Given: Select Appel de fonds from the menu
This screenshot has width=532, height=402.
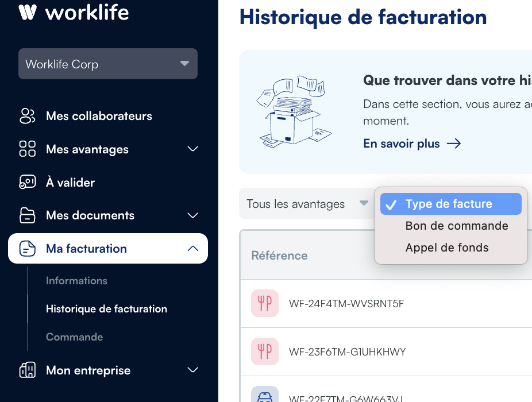Looking at the screenshot, I should pos(447,248).
